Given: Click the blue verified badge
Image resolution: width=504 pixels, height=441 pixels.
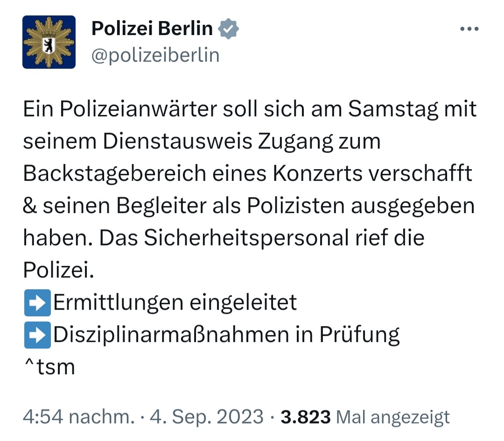Looking at the screenshot, I should [229, 29].
